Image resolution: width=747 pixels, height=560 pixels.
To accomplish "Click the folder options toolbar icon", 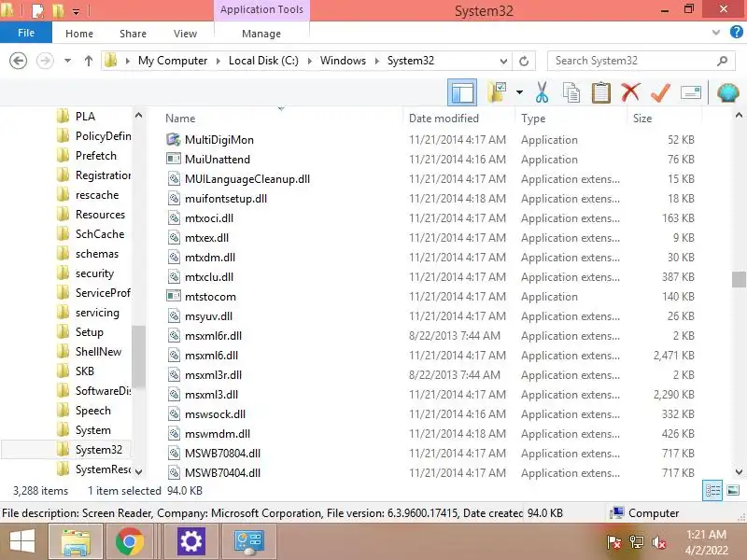I will click(x=496, y=91).
